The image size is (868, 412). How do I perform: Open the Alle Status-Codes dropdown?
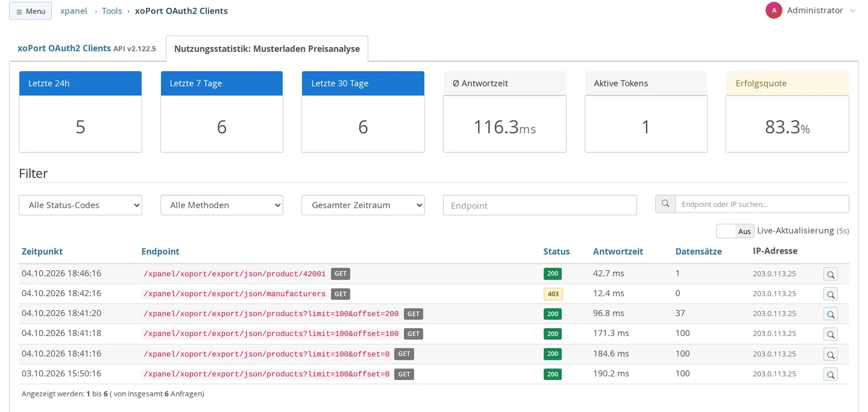(x=80, y=205)
